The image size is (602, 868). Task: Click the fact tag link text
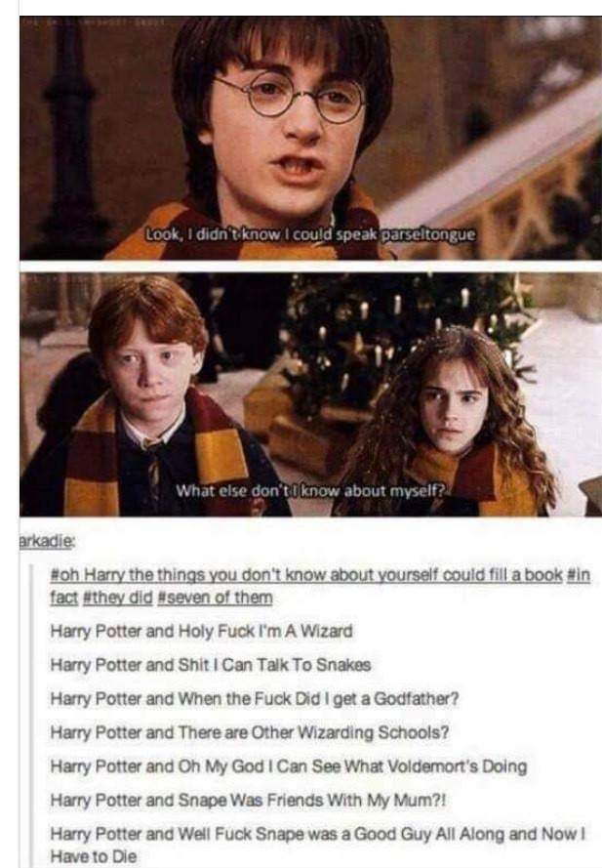[63, 598]
